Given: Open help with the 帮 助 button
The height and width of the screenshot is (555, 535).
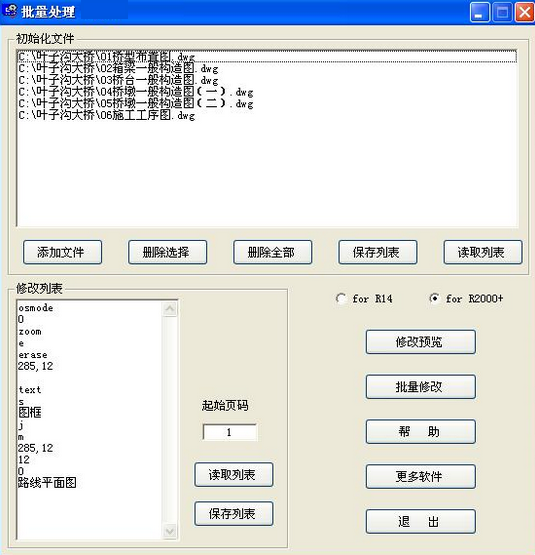Looking at the screenshot, I should tap(421, 431).
